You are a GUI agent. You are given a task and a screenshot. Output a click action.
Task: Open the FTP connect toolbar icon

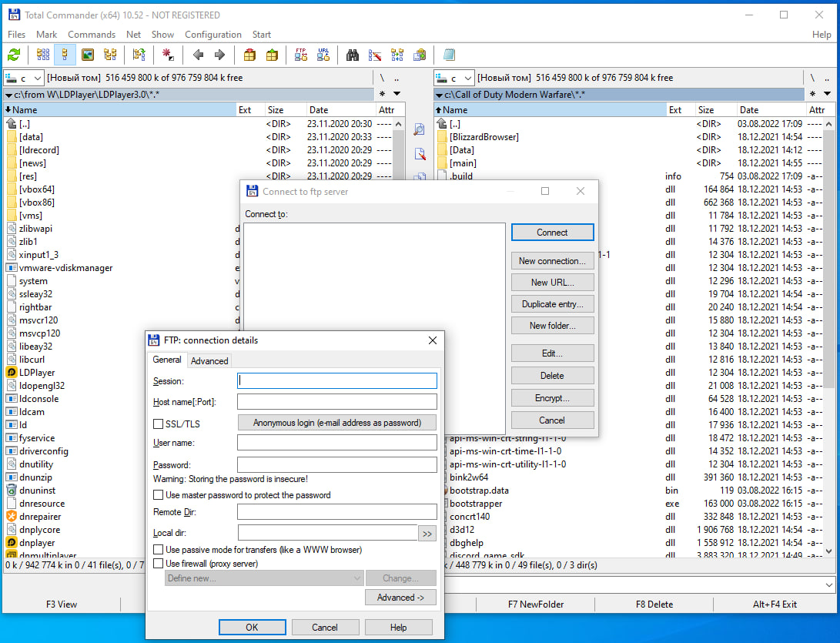coord(301,55)
